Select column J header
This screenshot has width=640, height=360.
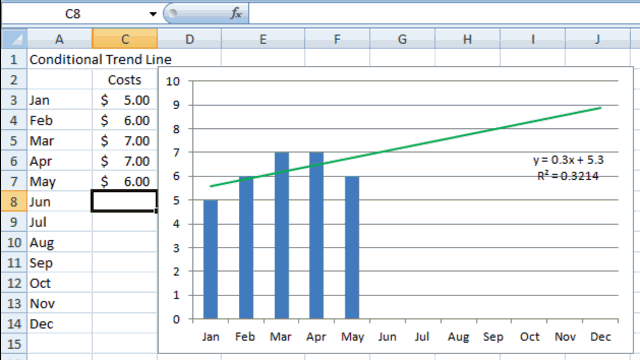[x=598, y=39]
